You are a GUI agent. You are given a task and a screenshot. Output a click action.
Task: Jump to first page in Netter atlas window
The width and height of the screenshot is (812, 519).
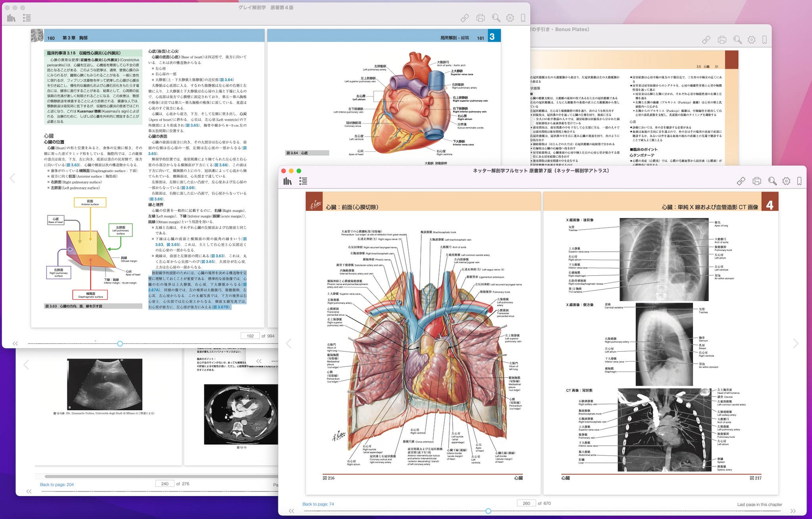click(291, 511)
